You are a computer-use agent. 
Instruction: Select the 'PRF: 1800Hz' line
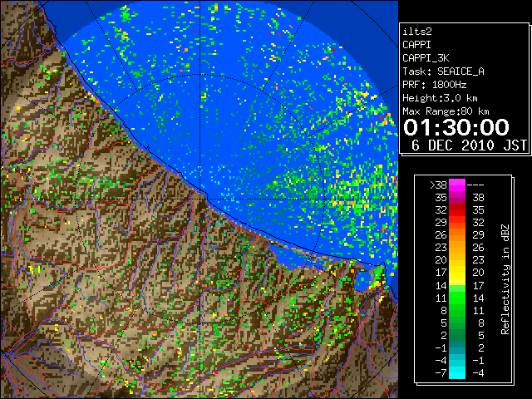pos(434,85)
